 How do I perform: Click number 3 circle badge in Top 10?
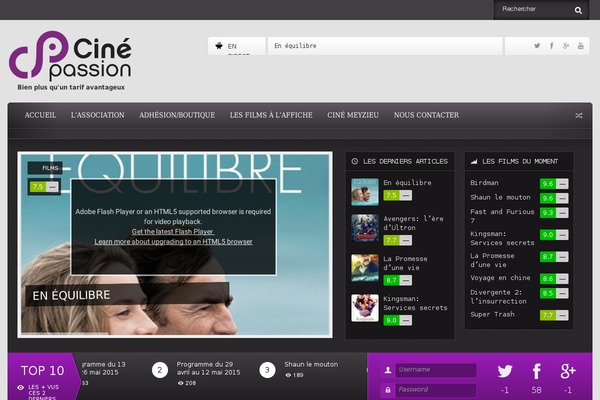[267, 370]
